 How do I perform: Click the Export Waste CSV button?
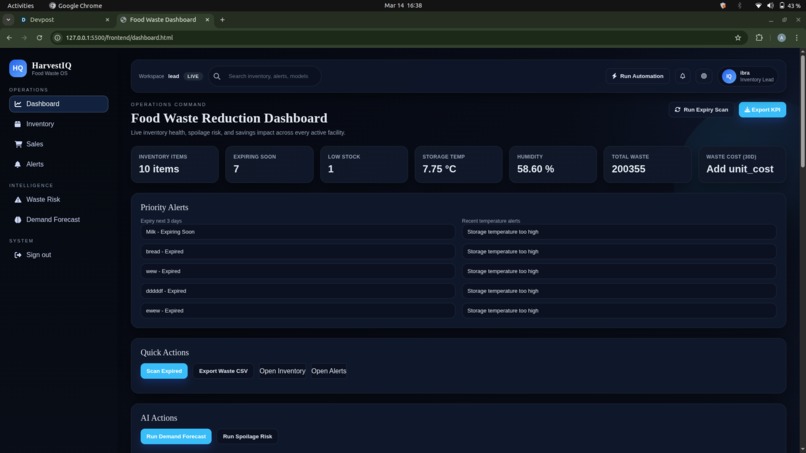223,371
